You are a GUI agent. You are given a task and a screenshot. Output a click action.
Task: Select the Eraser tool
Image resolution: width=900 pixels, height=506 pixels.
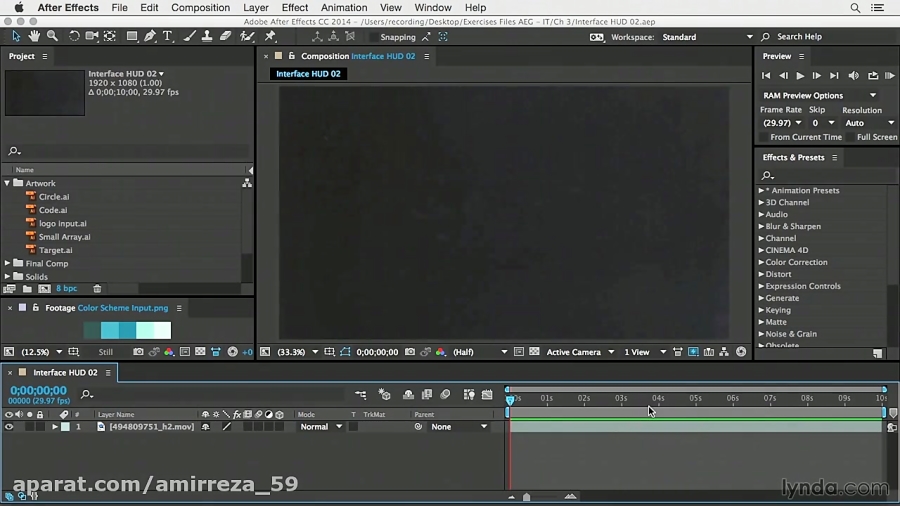tap(226, 36)
